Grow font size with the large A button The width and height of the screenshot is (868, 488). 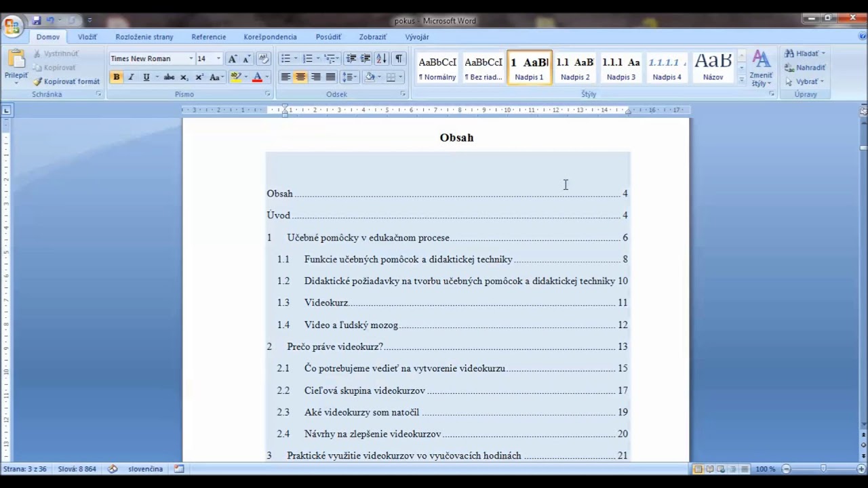point(233,59)
